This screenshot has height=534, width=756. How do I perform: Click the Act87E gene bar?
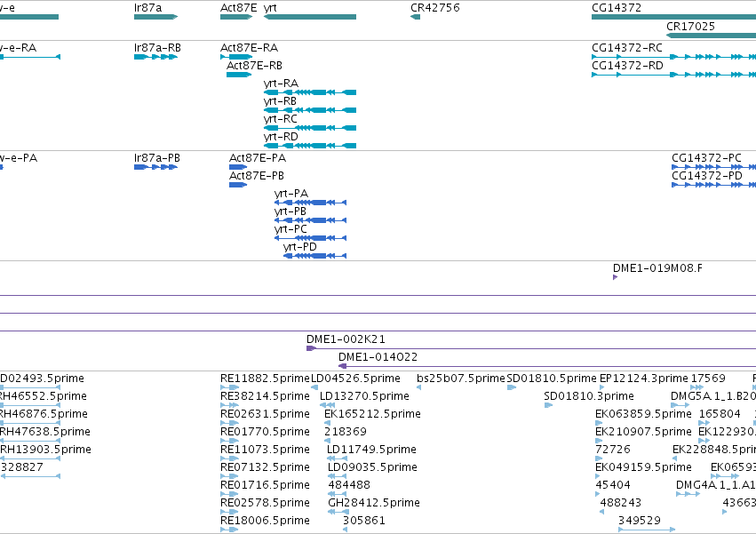[x=236, y=17]
